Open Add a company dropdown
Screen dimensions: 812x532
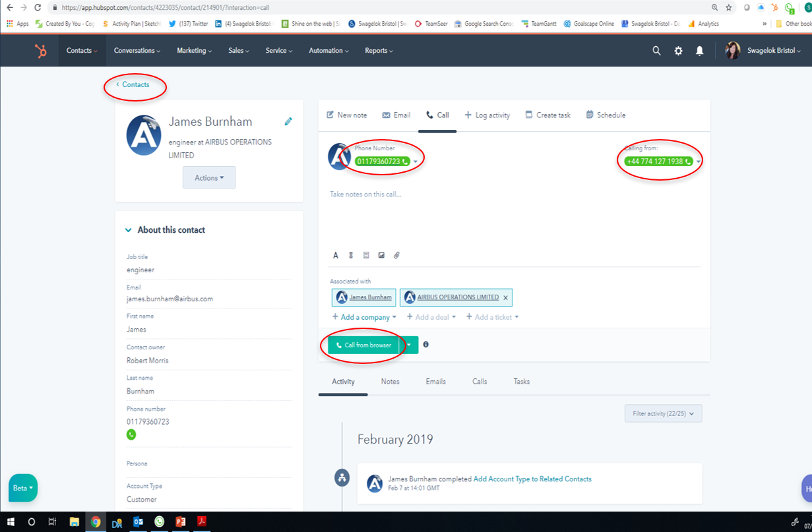tap(364, 317)
